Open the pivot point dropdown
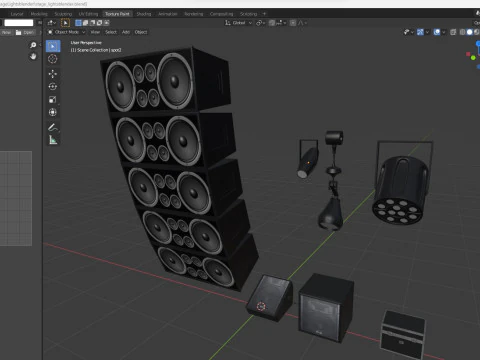Screen dimensions: 480x360 click(260, 23)
